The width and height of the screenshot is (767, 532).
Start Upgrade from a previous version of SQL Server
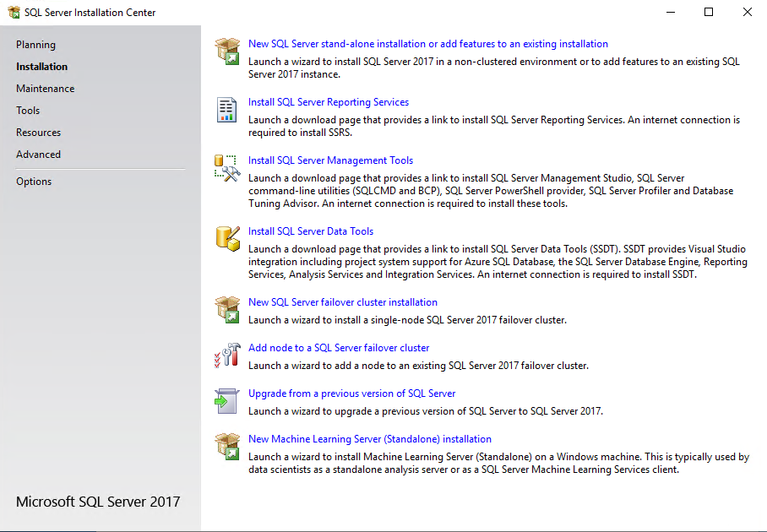[351, 394]
